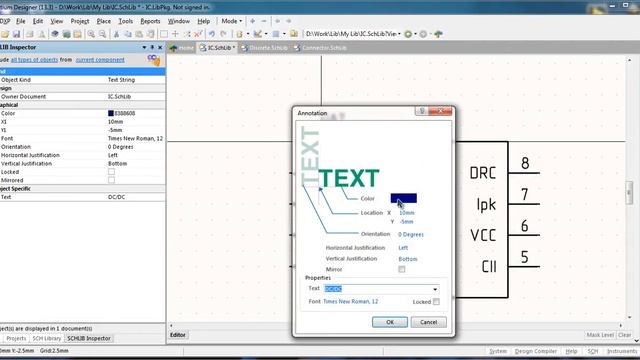The image size is (640, 360).
Task: Open the Tools menu
Action: (x=125, y=21)
